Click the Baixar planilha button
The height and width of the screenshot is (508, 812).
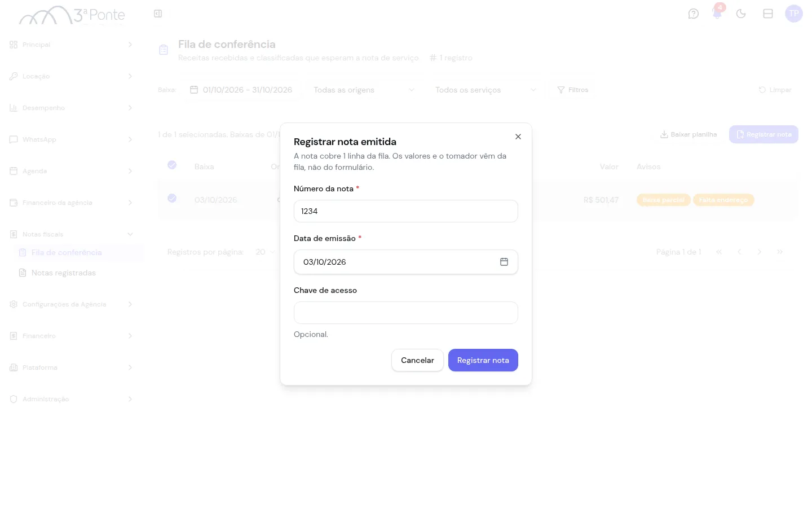(689, 134)
